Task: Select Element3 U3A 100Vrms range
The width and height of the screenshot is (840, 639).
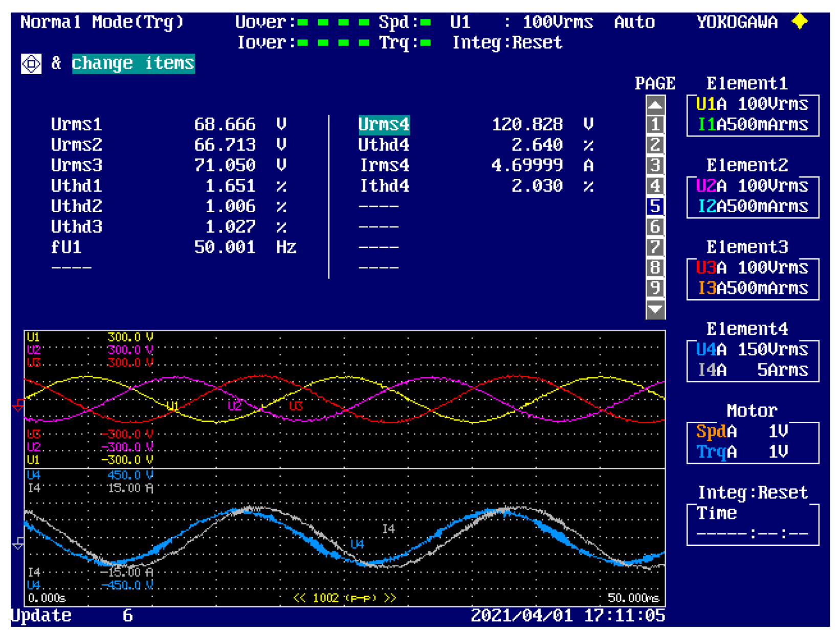Action: pyautogui.click(x=752, y=268)
